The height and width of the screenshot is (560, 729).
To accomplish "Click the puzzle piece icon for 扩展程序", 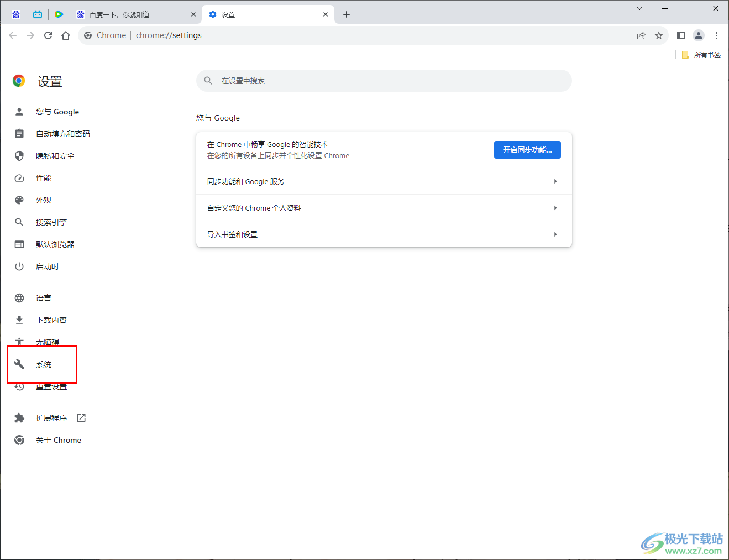I will pos(19,418).
